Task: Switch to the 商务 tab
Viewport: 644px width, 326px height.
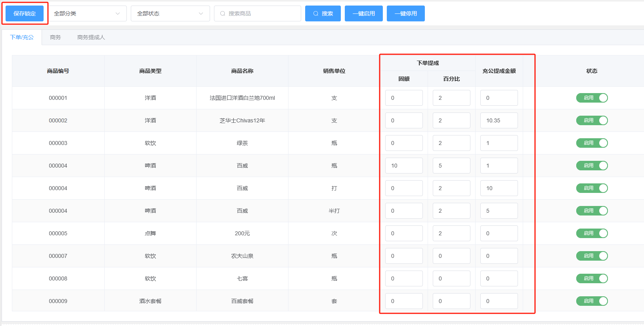Action: tap(55, 37)
